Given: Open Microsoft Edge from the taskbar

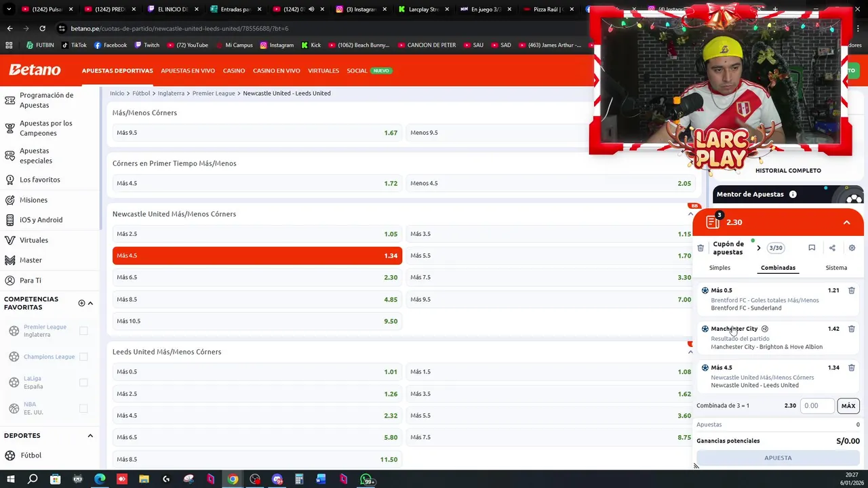Looking at the screenshot, I should coord(100,480).
